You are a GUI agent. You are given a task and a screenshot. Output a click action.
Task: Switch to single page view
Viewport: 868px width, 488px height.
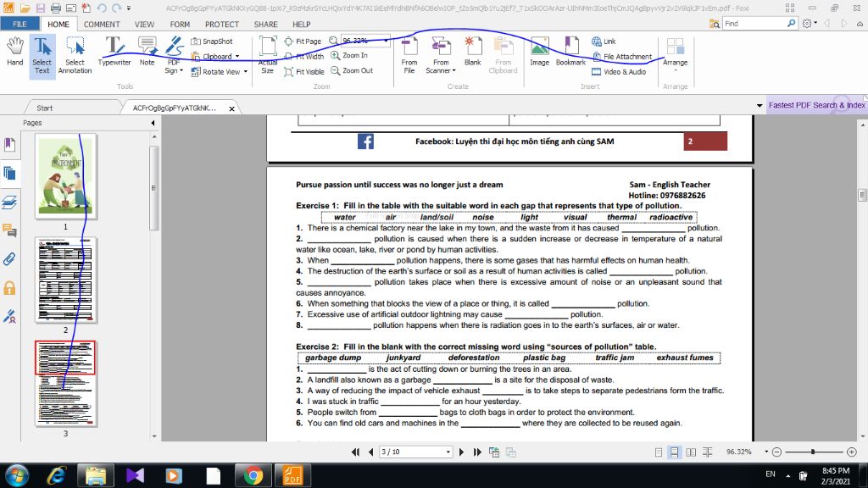coord(658,452)
